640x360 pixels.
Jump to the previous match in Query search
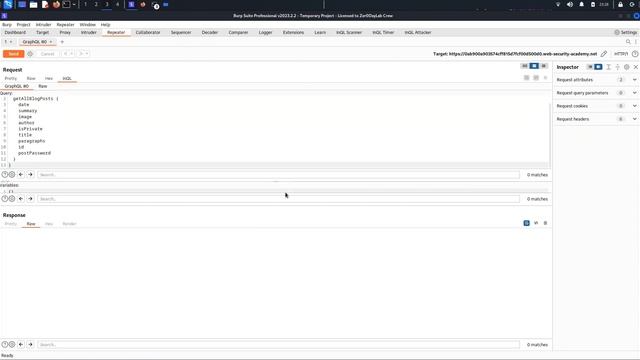21,175
